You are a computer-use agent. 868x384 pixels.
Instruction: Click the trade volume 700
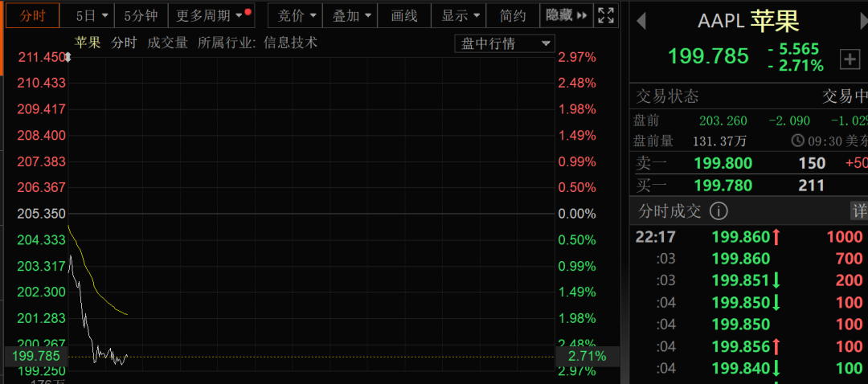(x=850, y=259)
